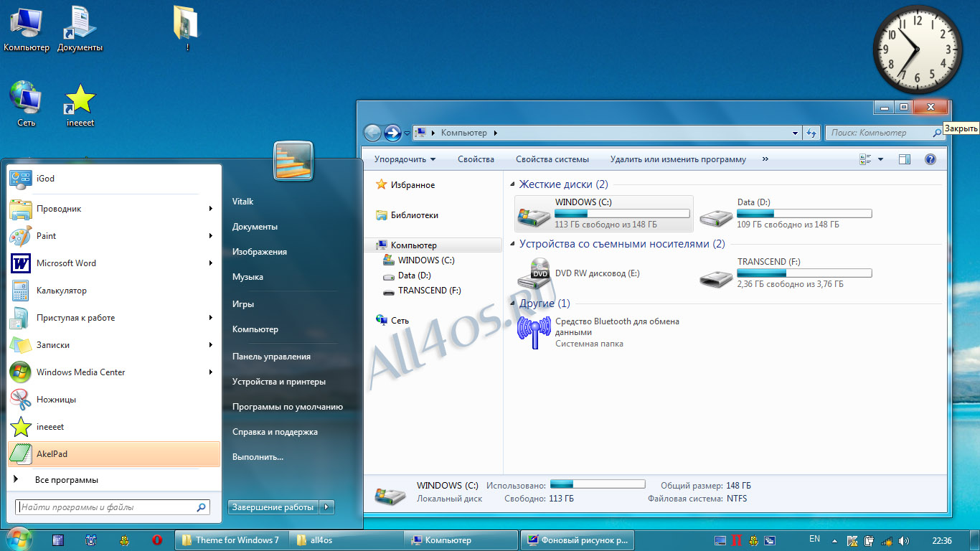
Task: Switch to Фоновый рисунок taskbar window
Action: click(578, 540)
